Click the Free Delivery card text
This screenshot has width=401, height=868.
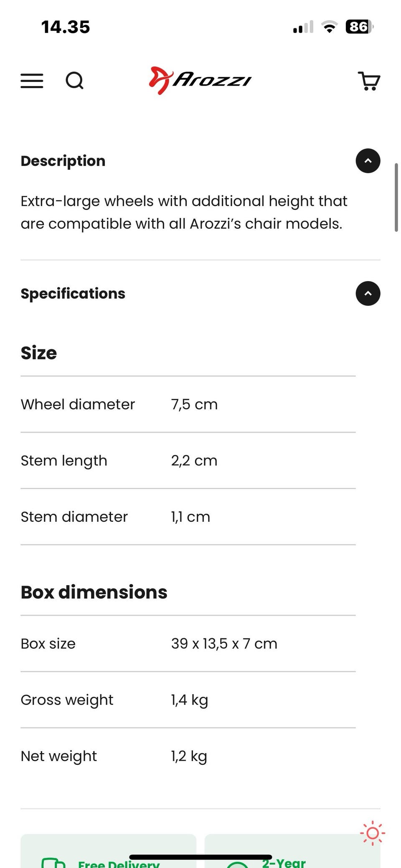119,864
